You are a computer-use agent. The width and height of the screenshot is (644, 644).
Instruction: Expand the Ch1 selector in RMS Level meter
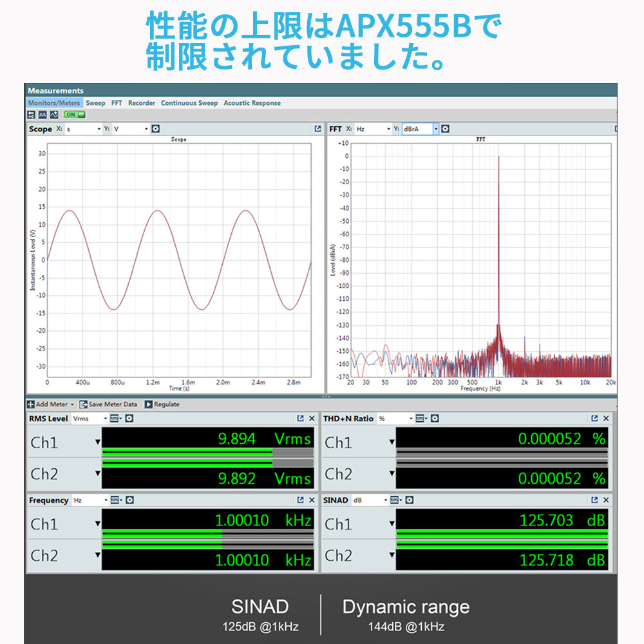point(97,443)
